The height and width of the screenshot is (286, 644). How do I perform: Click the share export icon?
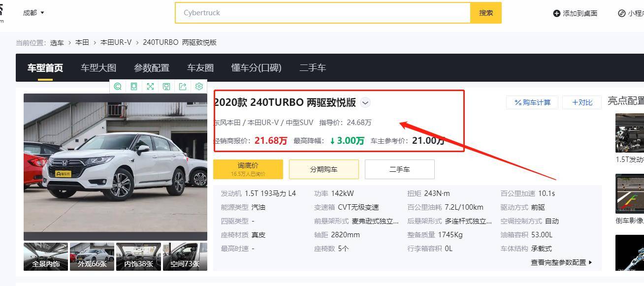coord(183,86)
